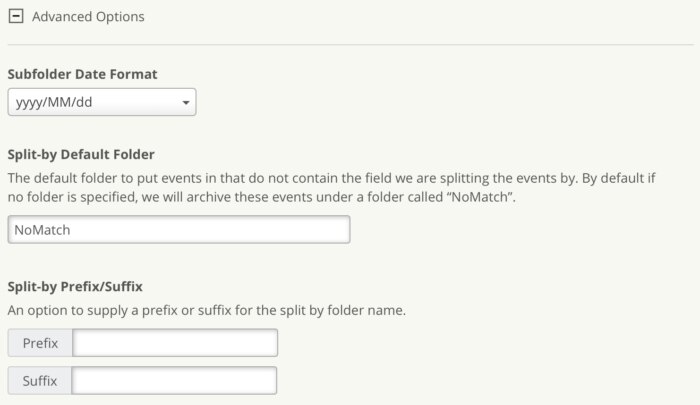Open the Subfolder Date Format dropdown
Viewport: 700px width, 405px height.
click(x=101, y=102)
